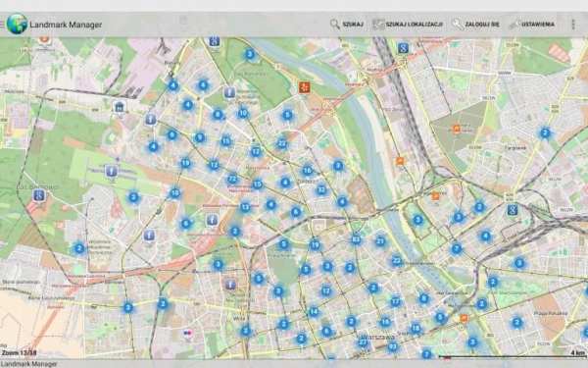Select the northernmost Facebook marker
This screenshot has width=588, height=368.
tap(229, 92)
